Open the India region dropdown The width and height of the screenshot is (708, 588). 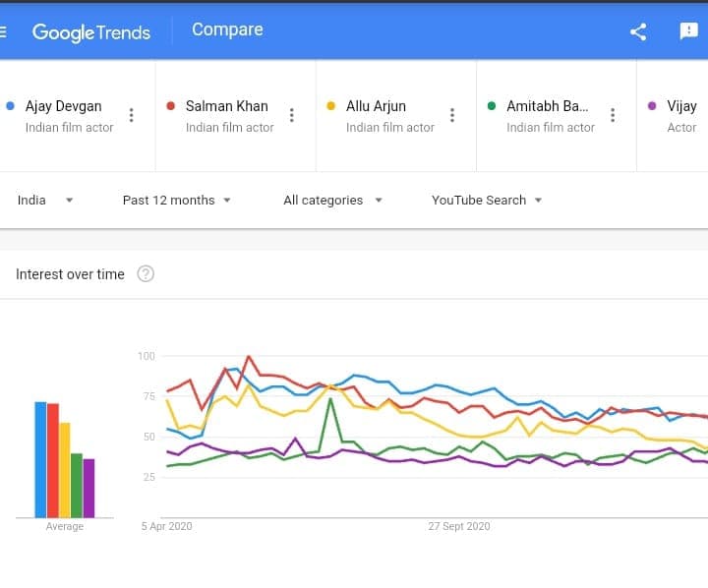coord(45,201)
